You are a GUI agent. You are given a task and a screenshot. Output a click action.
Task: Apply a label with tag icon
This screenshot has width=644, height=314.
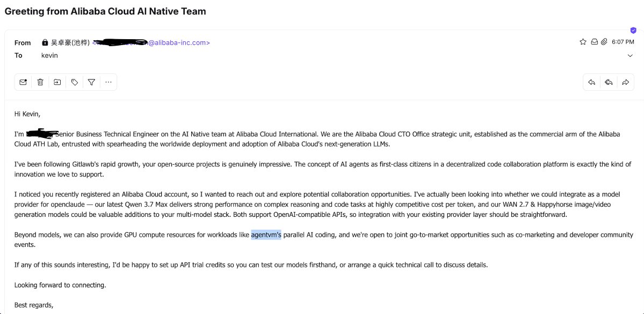(x=74, y=82)
